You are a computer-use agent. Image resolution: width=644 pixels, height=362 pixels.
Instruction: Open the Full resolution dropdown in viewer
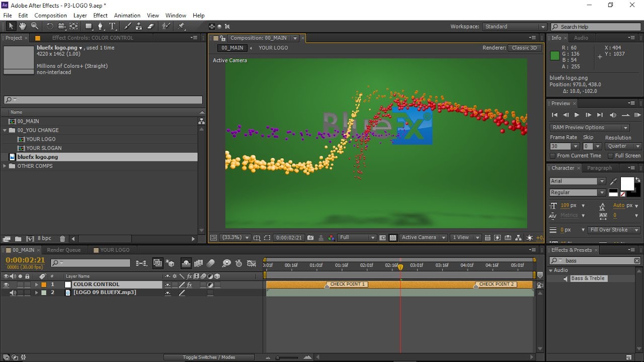357,237
